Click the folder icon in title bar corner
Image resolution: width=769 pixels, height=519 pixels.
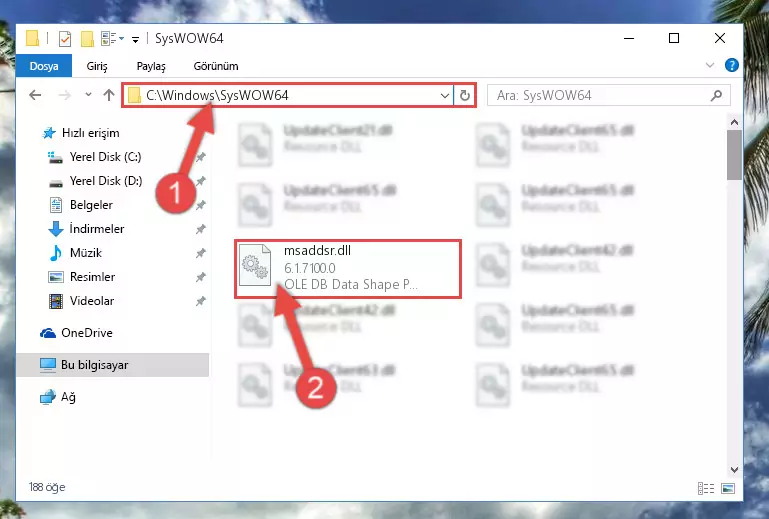32,38
